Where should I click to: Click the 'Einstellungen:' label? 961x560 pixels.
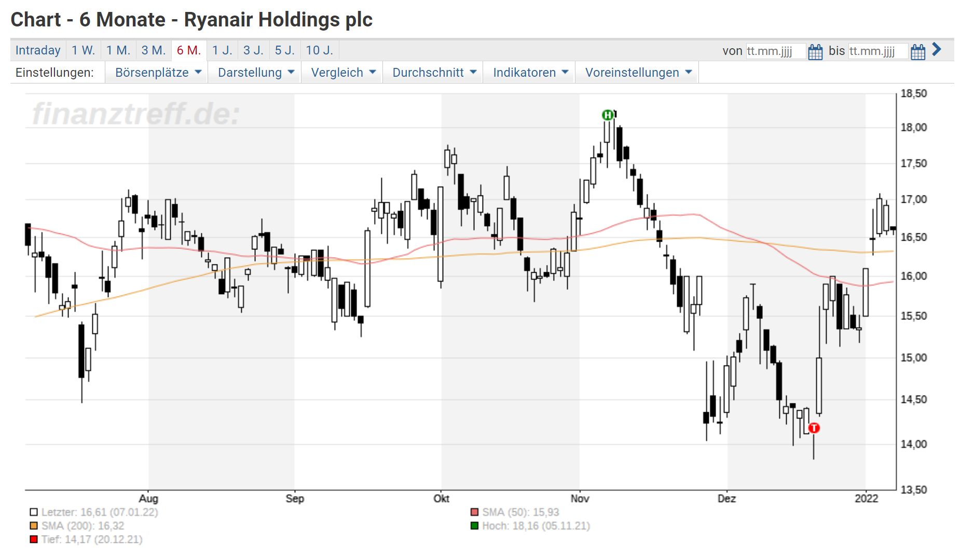pyautogui.click(x=54, y=73)
